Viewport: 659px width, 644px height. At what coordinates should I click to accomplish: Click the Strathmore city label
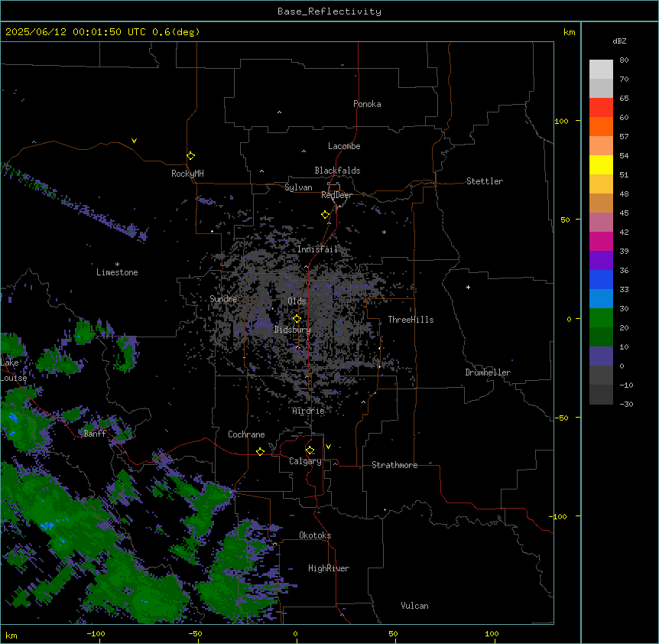[x=394, y=465]
